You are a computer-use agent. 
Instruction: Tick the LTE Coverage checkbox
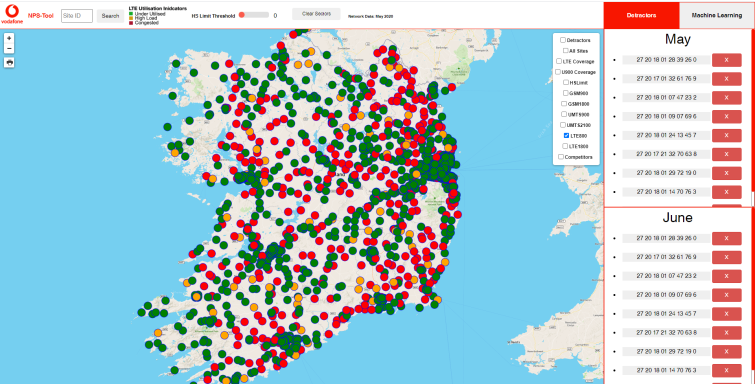coord(559,61)
